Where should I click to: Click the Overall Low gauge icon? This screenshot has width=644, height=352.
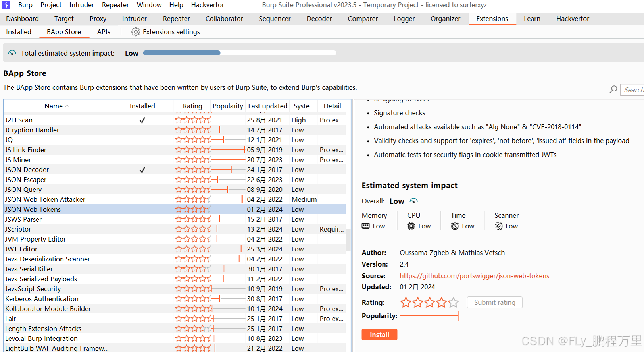coord(413,201)
